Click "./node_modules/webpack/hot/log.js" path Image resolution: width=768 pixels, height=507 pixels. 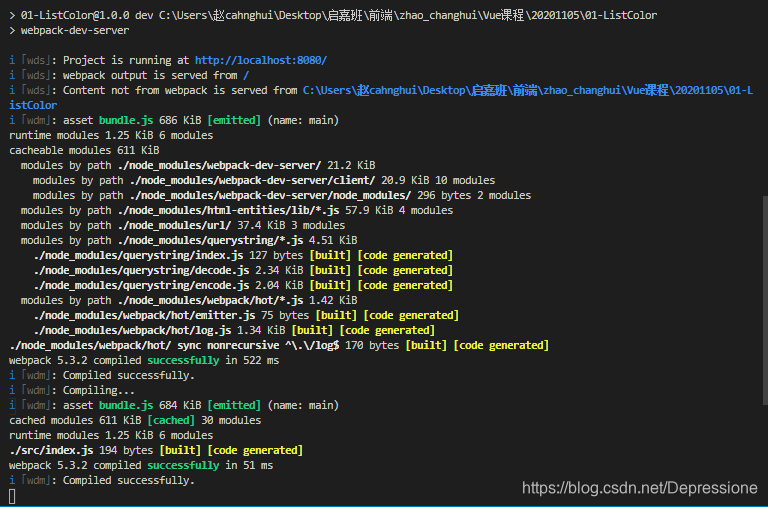(133, 331)
